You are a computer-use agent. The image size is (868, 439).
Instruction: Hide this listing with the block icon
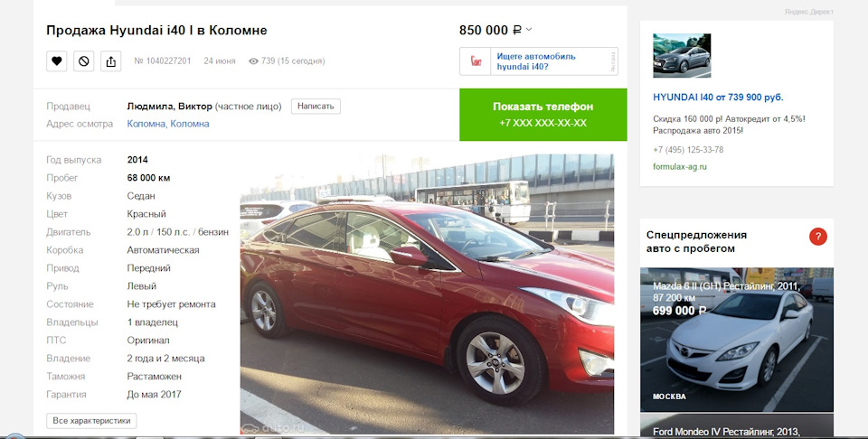click(x=83, y=61)
